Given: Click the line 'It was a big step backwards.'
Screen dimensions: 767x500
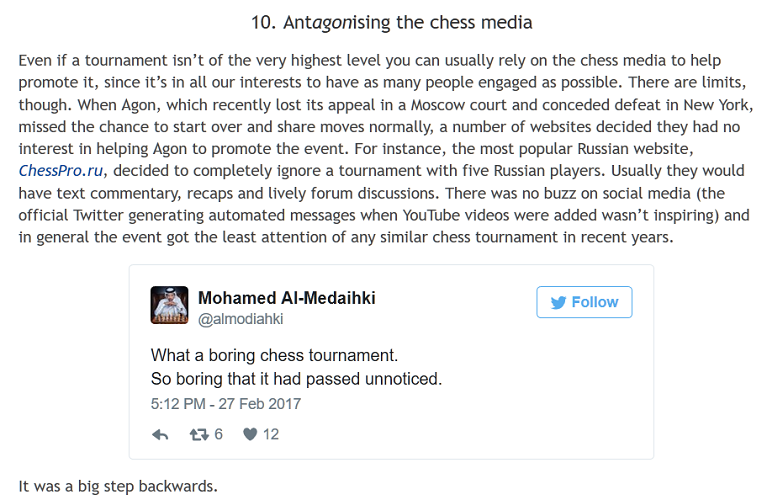Looking at the screenshot, I should (x=117, y=487).
